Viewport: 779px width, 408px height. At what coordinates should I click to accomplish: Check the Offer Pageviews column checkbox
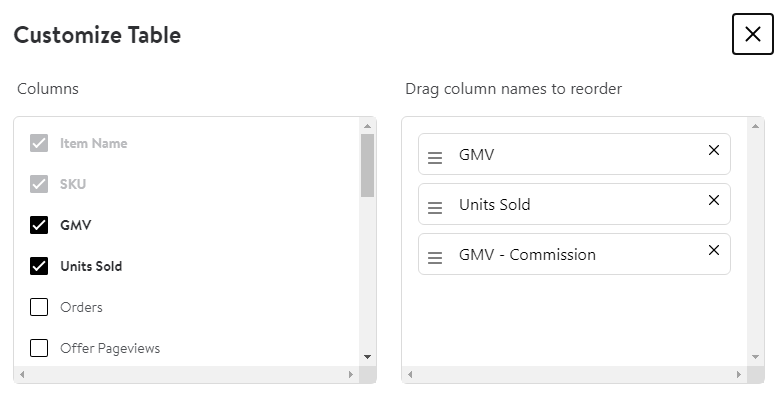click(x=39, y=348)
